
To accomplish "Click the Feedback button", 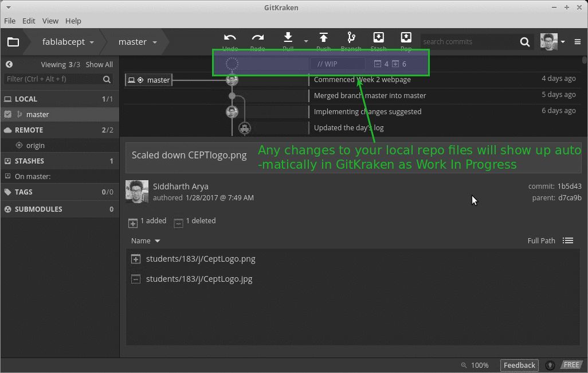I will click(x=519, y=365).
